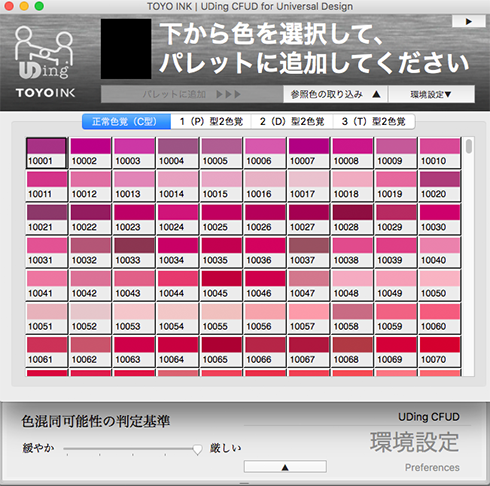The height and width of the screenshot is (486, 490).
Task: Pick dark red swatch 10065
Action: point(221,351)
